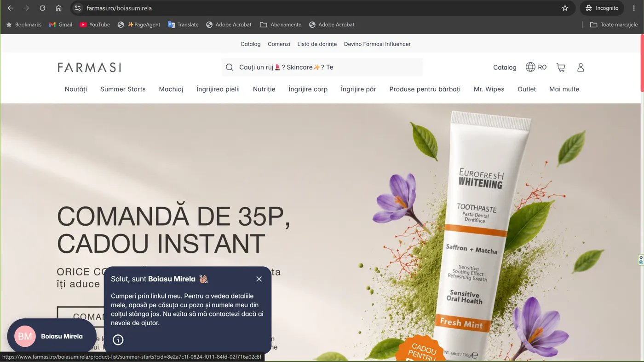The height and width of the screenshot is (362, 644).
Task: Reload the Farmasi page
Action: (x=42, y=8)
